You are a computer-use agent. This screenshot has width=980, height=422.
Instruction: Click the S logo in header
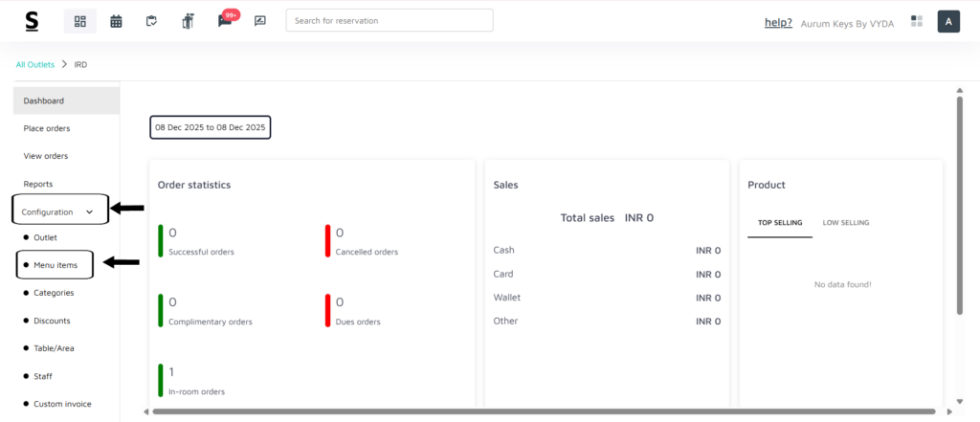33,21
